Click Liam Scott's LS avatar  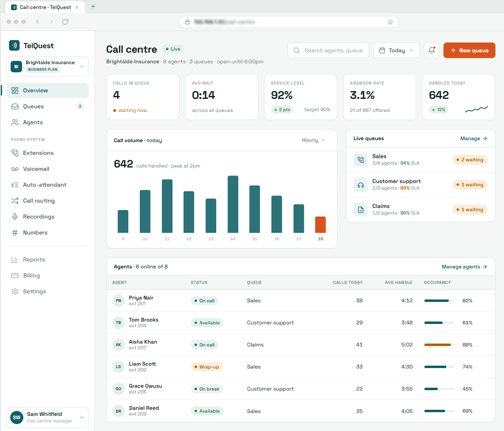[x=118, y=367]
